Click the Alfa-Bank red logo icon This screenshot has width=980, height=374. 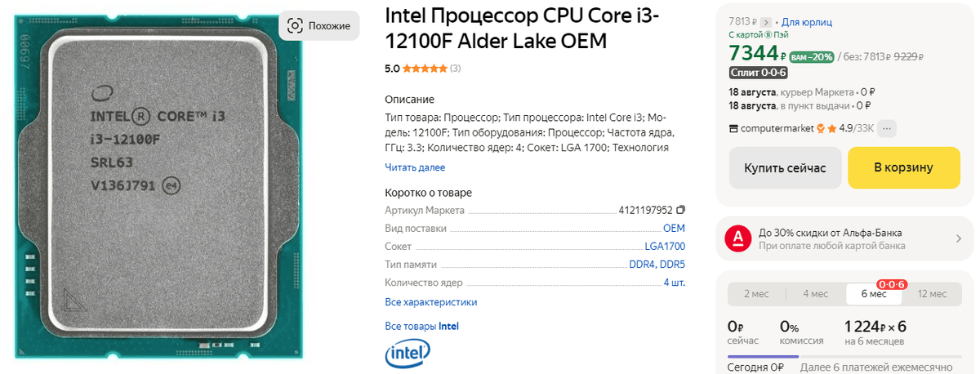(x=738, y=238)
